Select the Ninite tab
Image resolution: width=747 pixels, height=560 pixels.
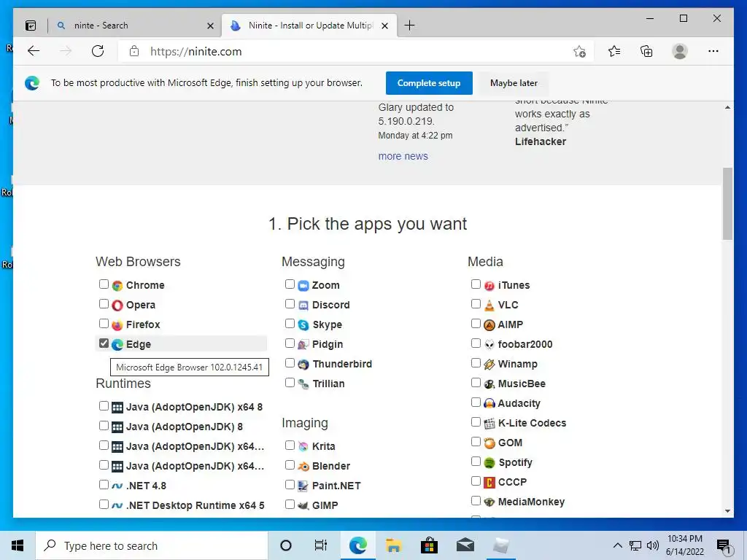[307, 26]
